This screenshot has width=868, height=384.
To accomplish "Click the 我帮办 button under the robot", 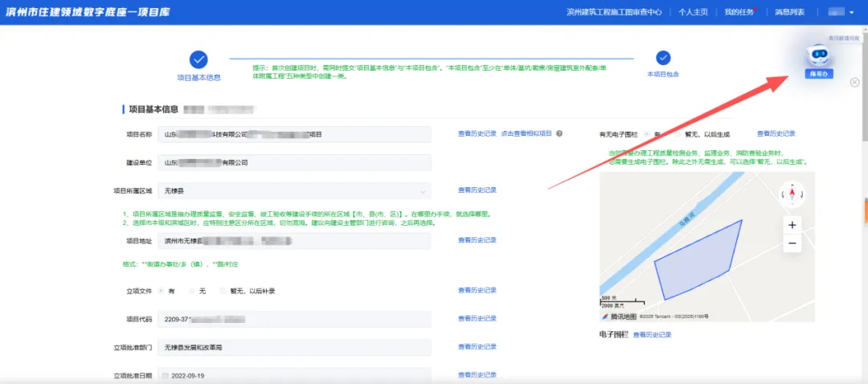I will [x=819, y=74].
